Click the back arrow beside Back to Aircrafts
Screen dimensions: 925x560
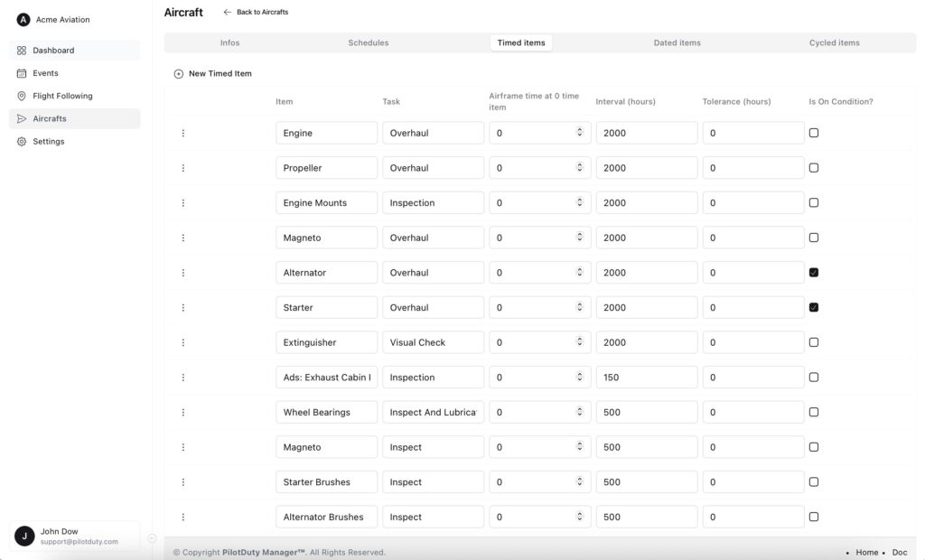tap(228, 13)
